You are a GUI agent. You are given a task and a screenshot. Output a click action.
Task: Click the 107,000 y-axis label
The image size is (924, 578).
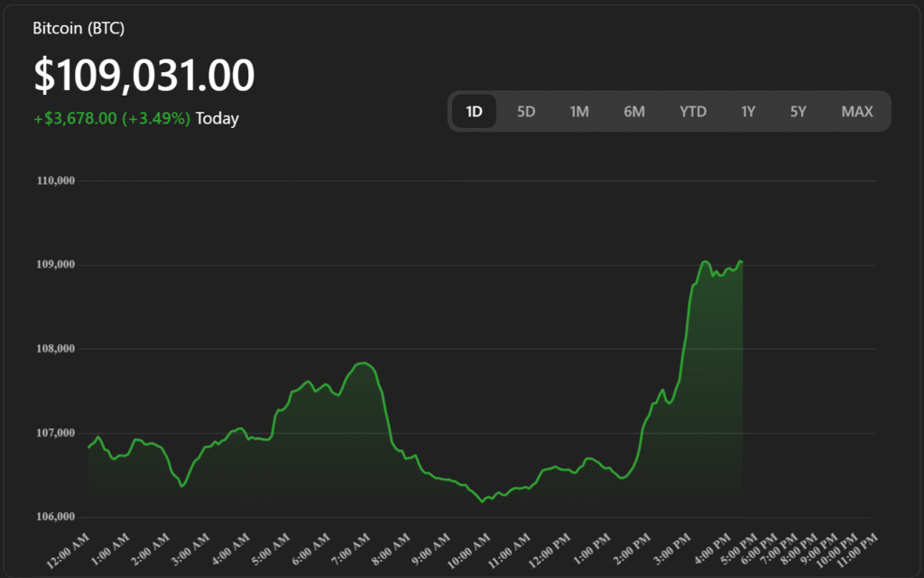(x=56, y=433)
